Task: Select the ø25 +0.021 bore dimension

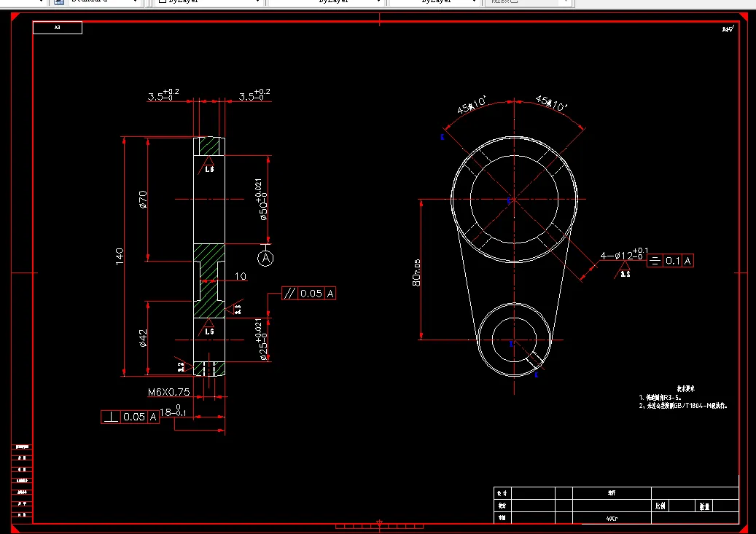Action: pyautogui.click(x=261, y=339)
